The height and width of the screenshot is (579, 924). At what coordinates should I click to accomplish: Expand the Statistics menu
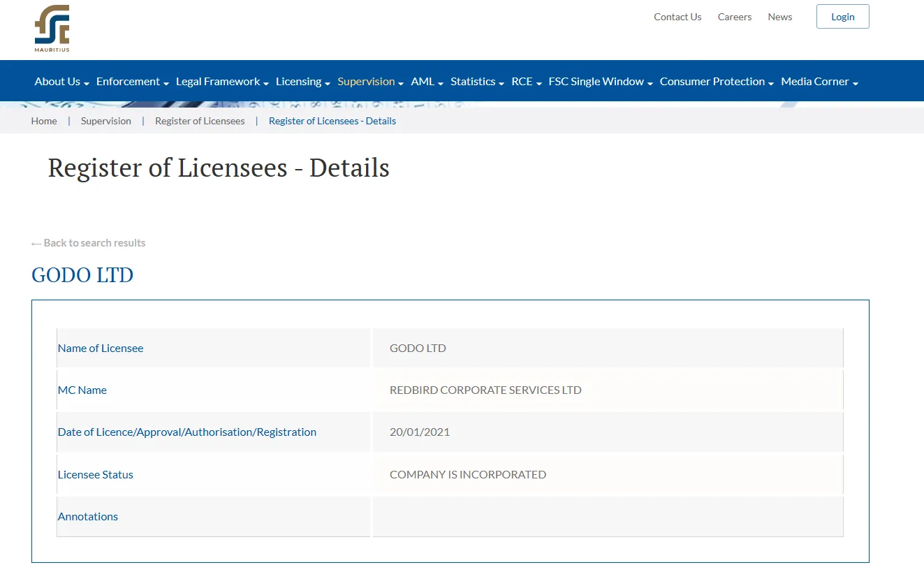[478, 82]
